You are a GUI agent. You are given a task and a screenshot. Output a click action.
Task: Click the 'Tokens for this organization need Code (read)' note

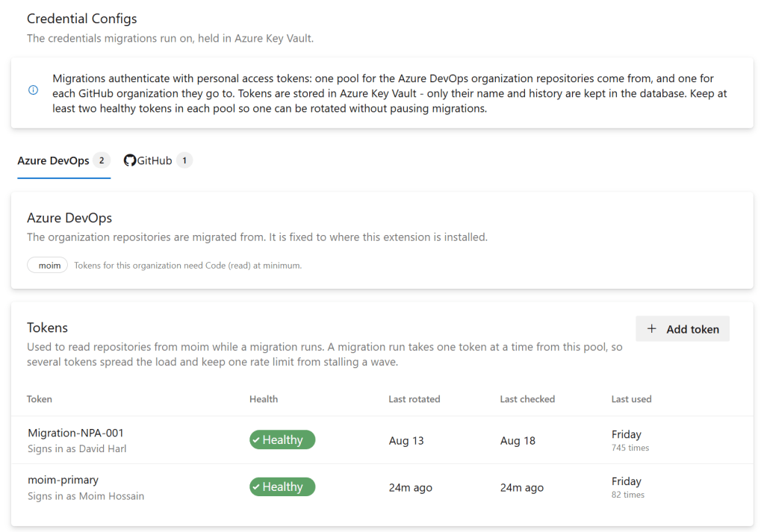point(187,266)
